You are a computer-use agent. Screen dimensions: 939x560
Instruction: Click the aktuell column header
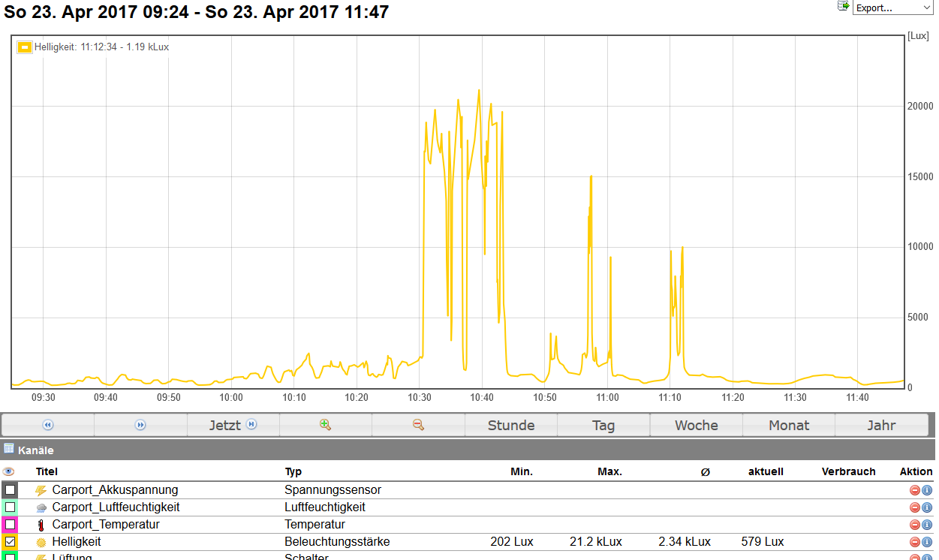click(x=766, y=472)
